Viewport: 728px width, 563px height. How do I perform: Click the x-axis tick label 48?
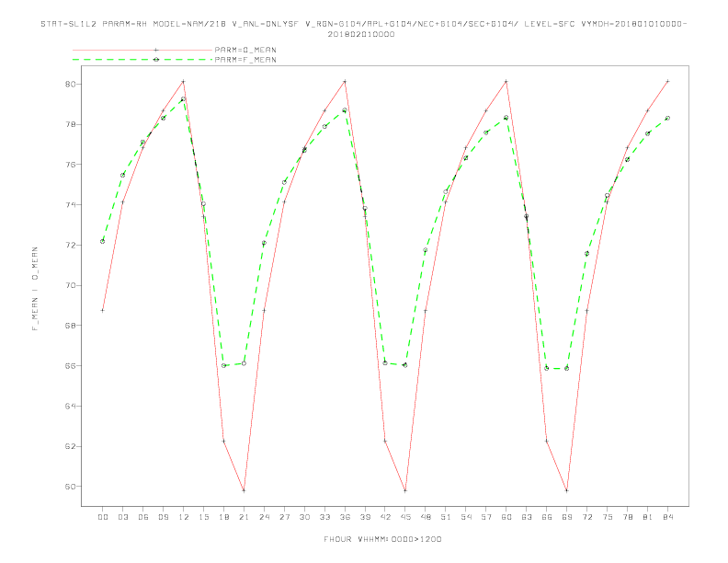click(x=426, y=517)
